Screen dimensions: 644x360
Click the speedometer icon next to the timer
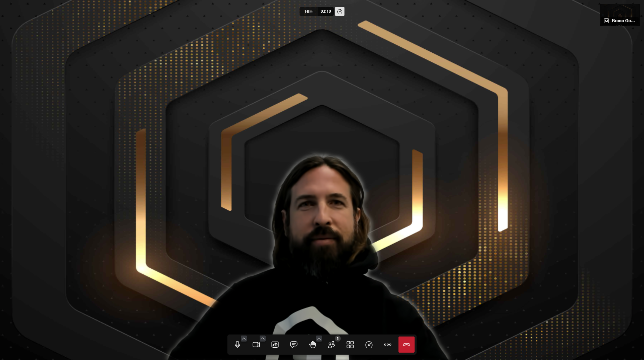(340, 11)
